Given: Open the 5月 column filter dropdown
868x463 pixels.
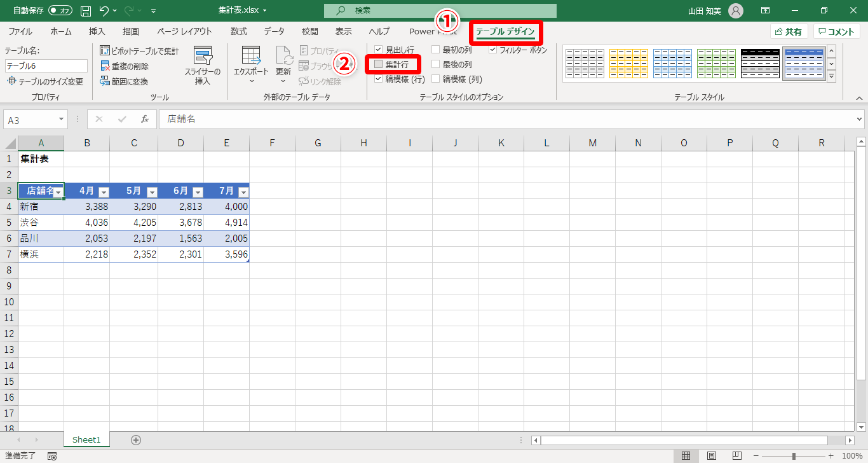Looking at the screenshot, I should [x=152, y=191].
